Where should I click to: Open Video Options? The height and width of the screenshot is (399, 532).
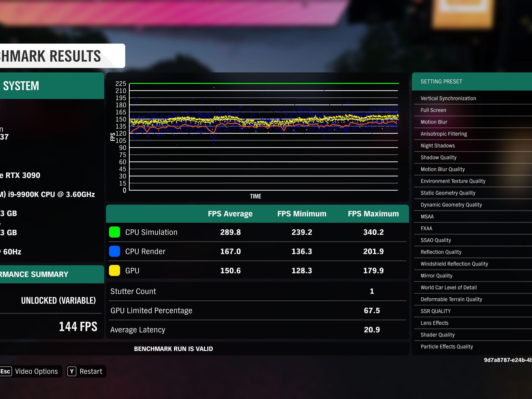(x=36, y=371)
